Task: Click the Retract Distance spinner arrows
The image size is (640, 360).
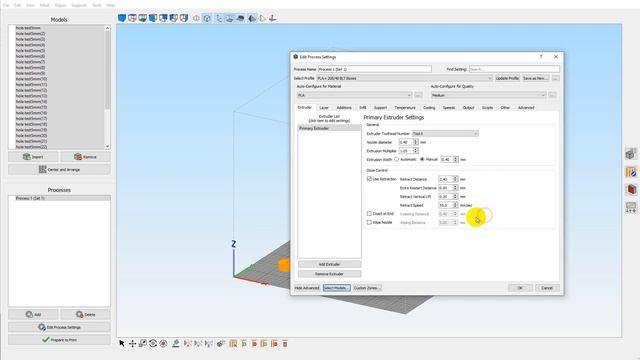Action: point(455,179)
